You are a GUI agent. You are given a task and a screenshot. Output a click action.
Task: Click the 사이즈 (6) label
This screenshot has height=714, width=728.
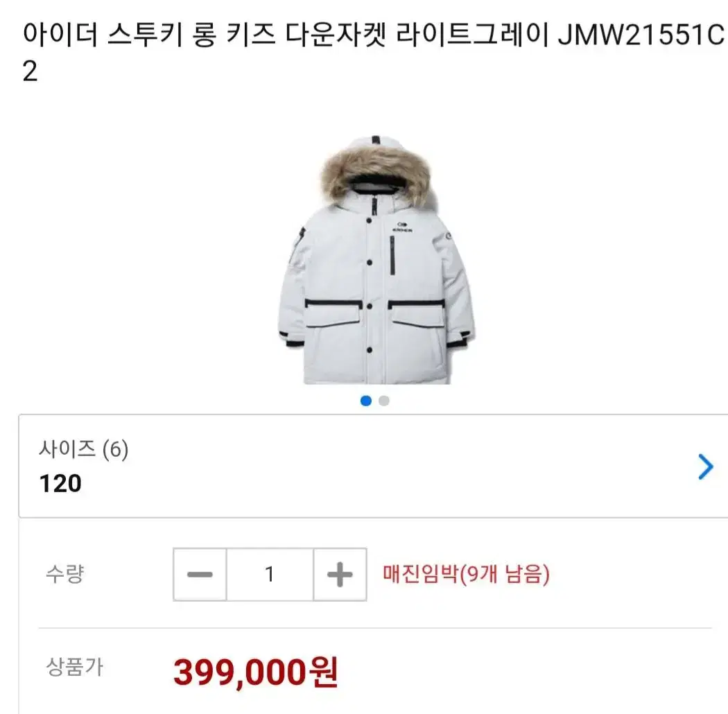pyautogui.click(x=84, y=449)
